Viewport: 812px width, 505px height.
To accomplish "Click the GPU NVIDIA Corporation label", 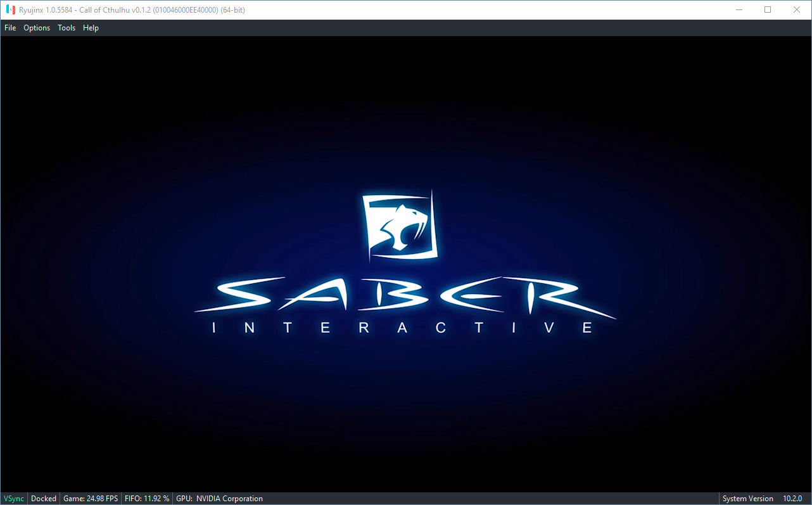I will 219,499.
